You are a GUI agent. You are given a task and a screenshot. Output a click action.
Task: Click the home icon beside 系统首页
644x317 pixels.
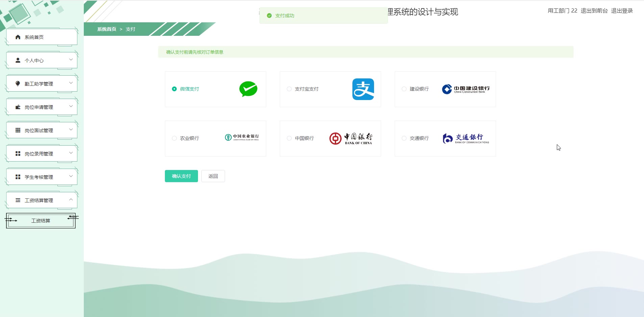coord(18,37)
